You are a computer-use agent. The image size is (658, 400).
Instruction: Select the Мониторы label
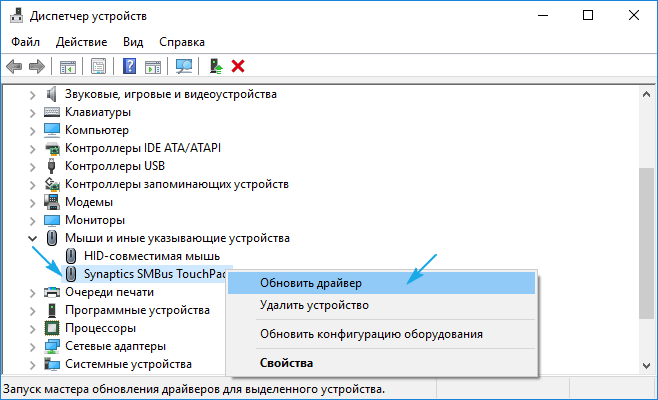pos(95,220)
